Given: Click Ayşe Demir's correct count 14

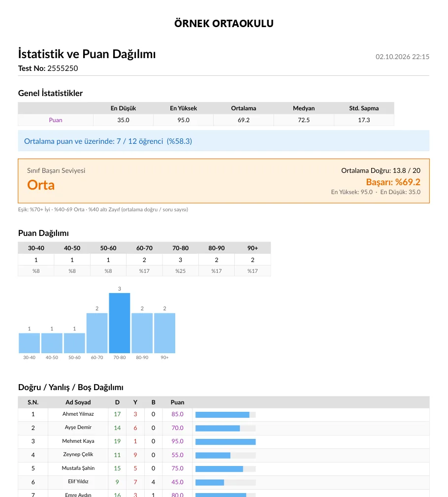Looking at the screenshot, I should click(x=117, y=428).
